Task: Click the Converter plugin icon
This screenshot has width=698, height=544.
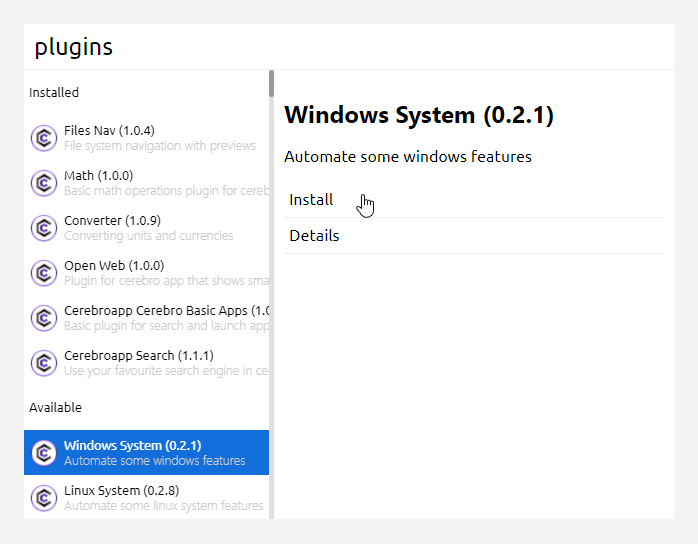Action: point(44,228)
